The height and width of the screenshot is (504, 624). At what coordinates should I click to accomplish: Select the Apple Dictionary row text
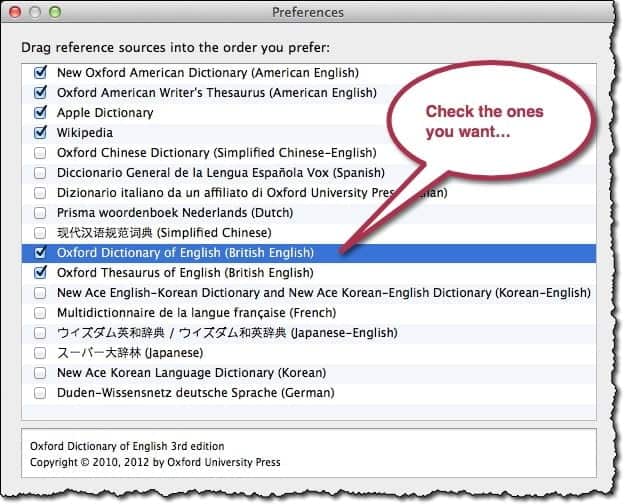[105, 113]
